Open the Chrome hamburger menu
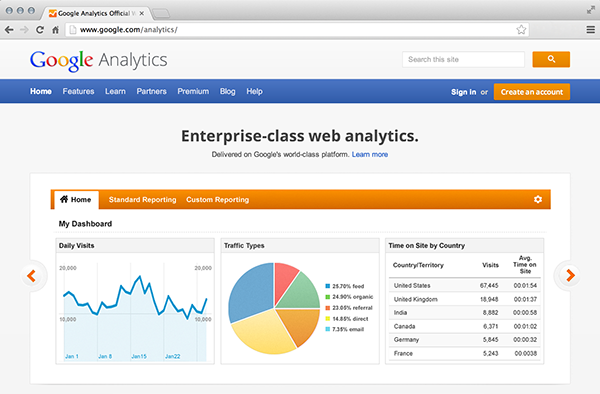The width and height of the screenshot is (600, 394). 590,29
